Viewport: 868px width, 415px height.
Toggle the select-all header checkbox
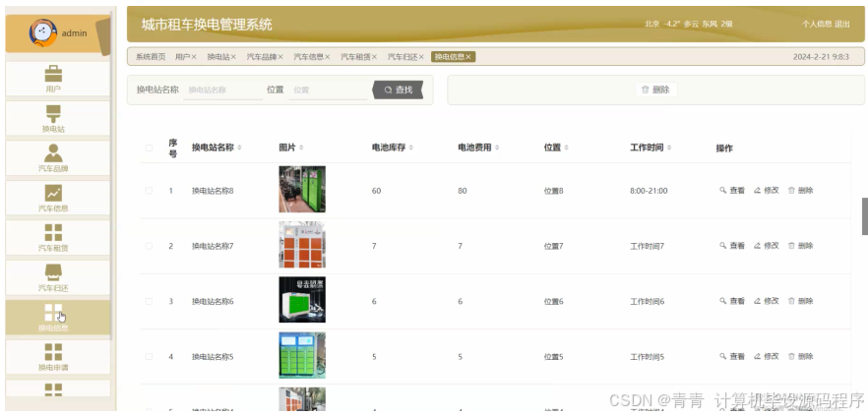click(x=149, y=148)
